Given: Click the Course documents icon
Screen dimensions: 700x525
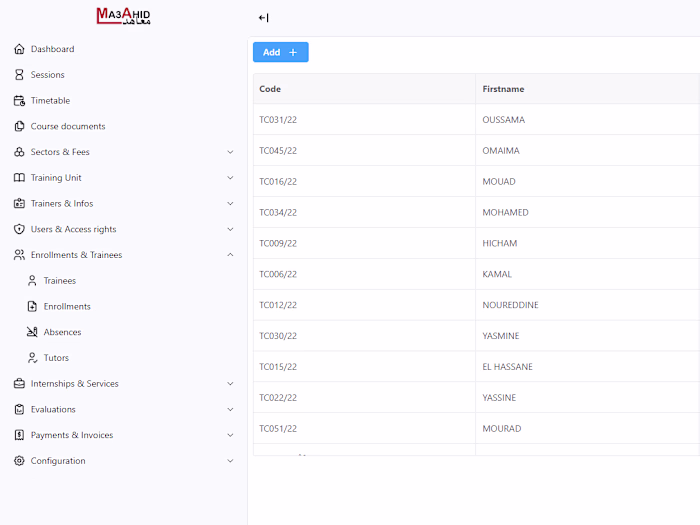Looking at the screenshot, I should (19, 126).
